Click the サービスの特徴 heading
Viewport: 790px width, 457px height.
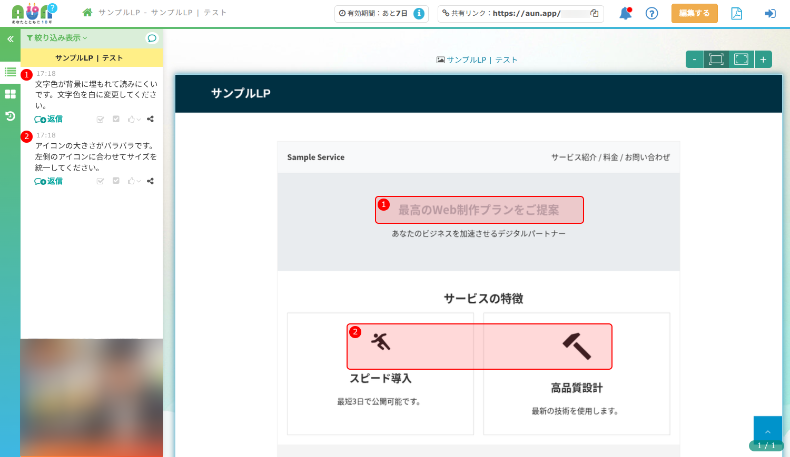(483, 299)
